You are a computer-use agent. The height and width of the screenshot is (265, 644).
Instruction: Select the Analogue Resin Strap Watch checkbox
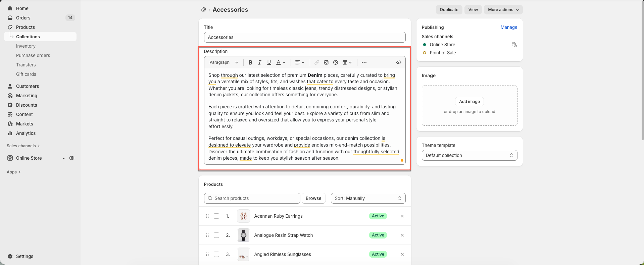click(216, 235)
